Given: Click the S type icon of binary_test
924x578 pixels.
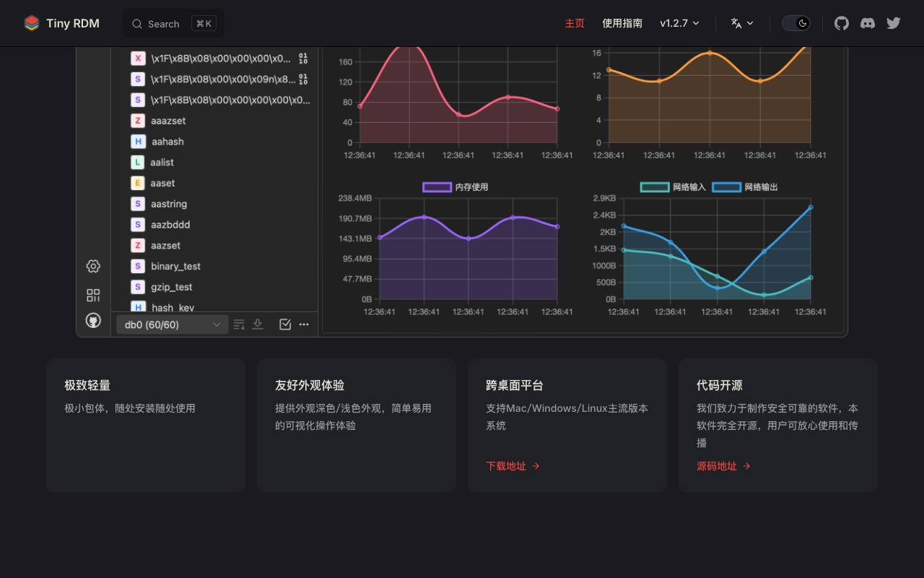Looking at the screenshot, I should [137, 267].
